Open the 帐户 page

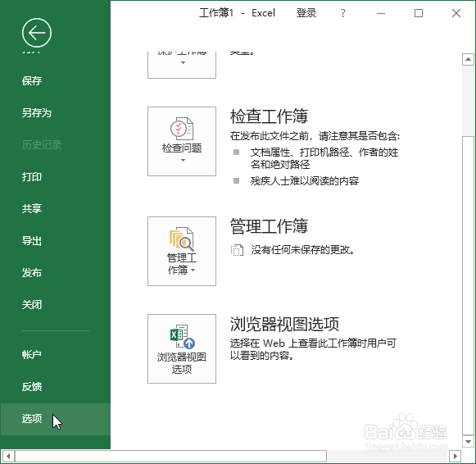tap(32, 354)
